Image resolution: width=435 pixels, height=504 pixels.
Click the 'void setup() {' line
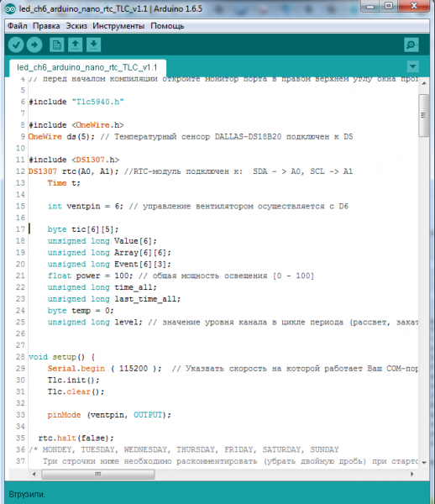(x=61, y=356)
